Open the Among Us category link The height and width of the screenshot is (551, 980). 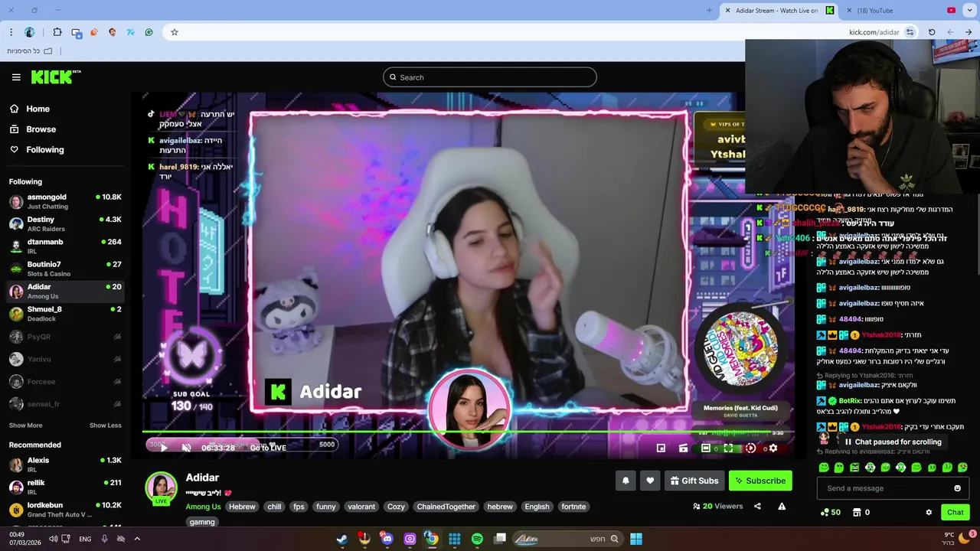pos(203,507)
